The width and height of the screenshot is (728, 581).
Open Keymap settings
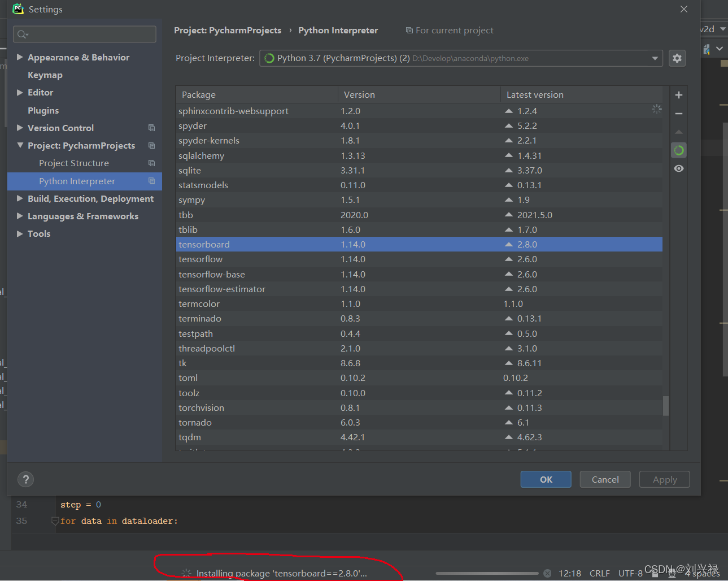pos(45,75)
